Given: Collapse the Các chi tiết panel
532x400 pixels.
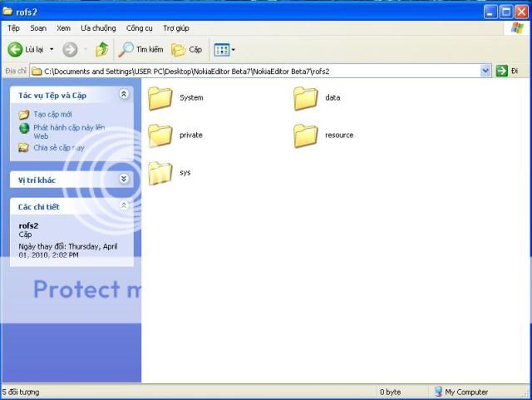Looking at the screenshot, I should pyautogui.click(x=124, y=205).
